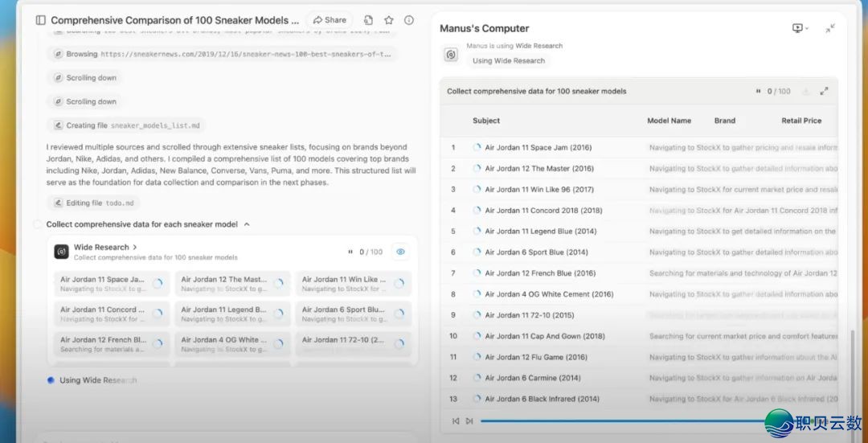Open Wide Research details via chevron
Viewport: 868px width, 443px height.
(x=135, y=247)
